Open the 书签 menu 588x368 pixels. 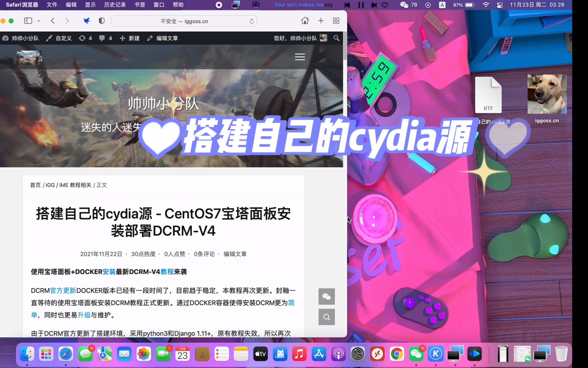[x=140, y=5]
